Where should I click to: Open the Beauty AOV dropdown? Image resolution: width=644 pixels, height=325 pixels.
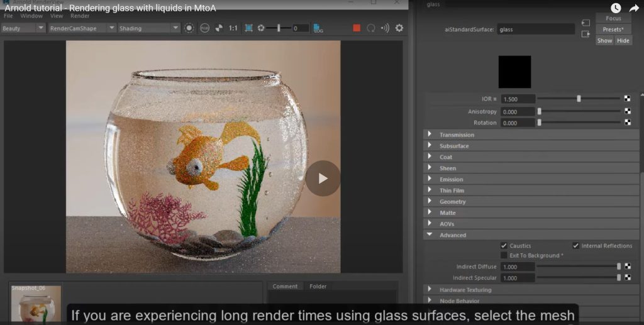pos(23,28)
